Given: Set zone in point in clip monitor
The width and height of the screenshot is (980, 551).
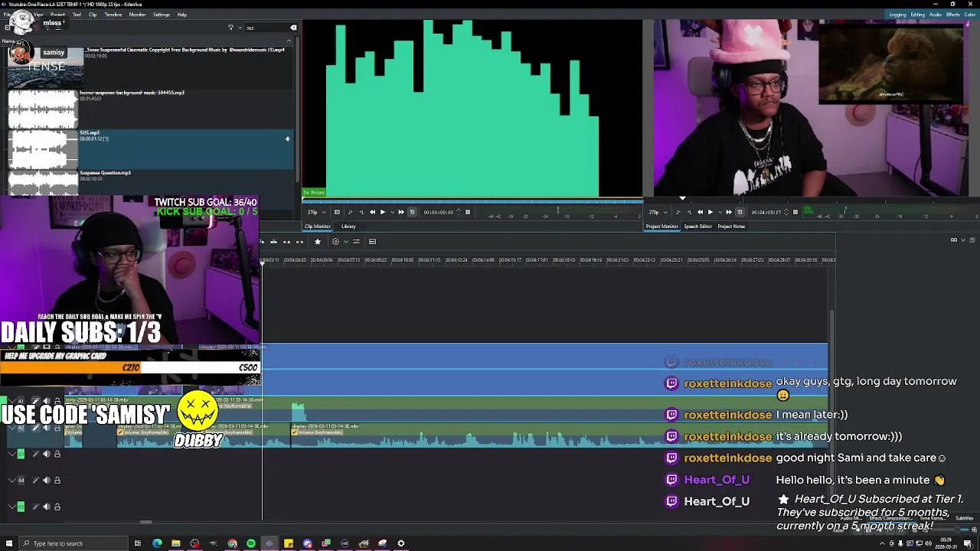Looking at the screenshot, I should click(x=351, y=212).
